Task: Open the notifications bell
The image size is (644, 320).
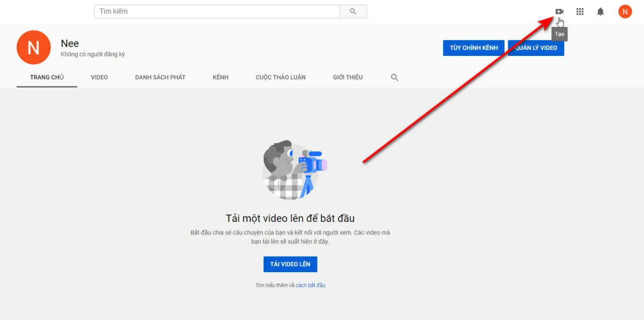Action: (x=600, y=11)
